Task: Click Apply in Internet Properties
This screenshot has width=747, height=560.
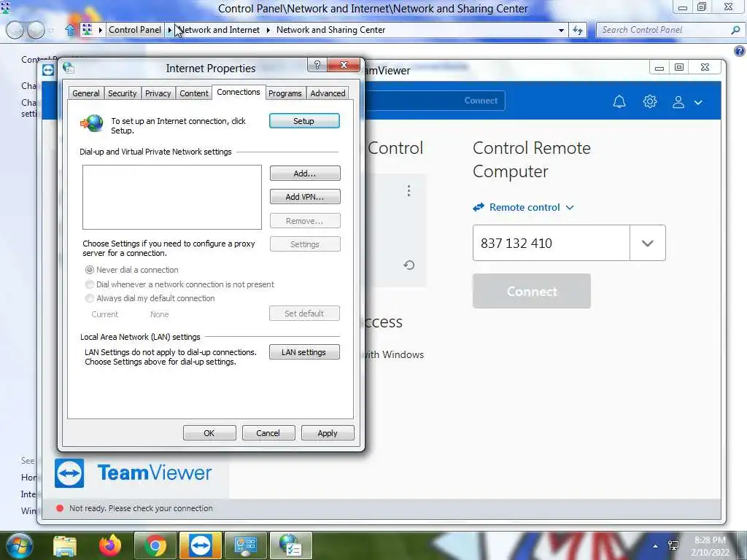Action: click(328, 433)
